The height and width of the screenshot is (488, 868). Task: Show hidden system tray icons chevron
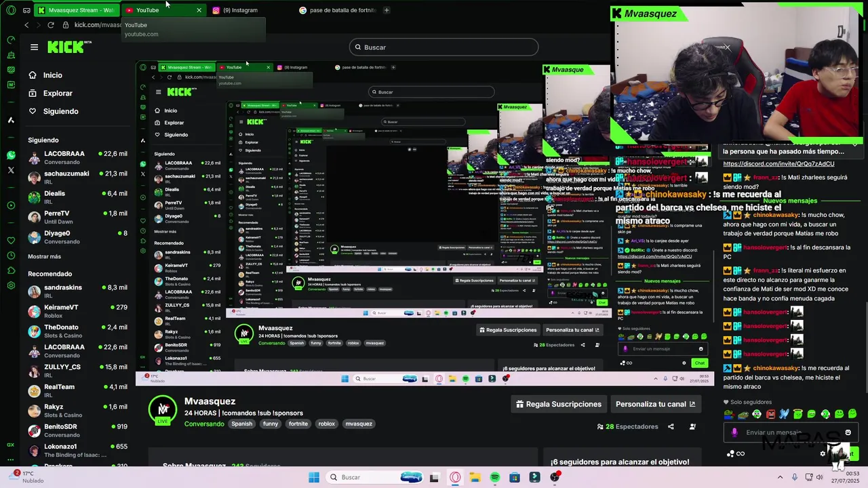pos(780,477)
